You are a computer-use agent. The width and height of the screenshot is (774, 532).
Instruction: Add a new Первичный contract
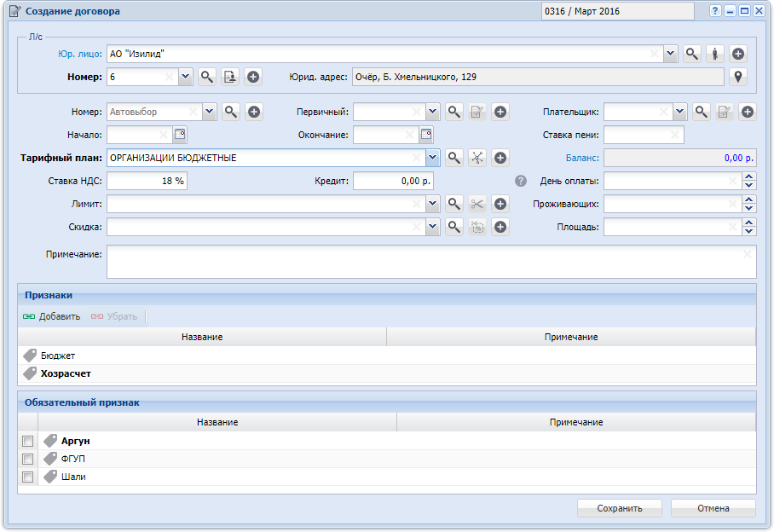500,112
